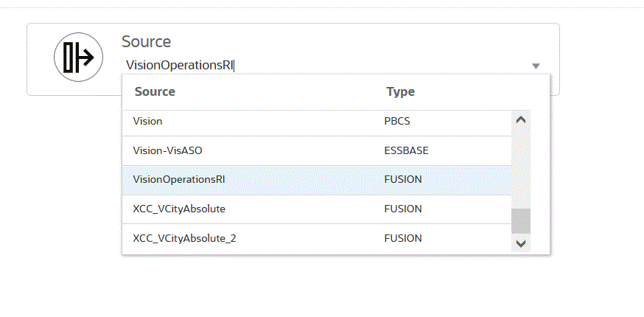This screenshot has width=644, height=317.
Task: Click FUSION type beside XCC_VCityAbsolute_2
Action: coord(403,239)
